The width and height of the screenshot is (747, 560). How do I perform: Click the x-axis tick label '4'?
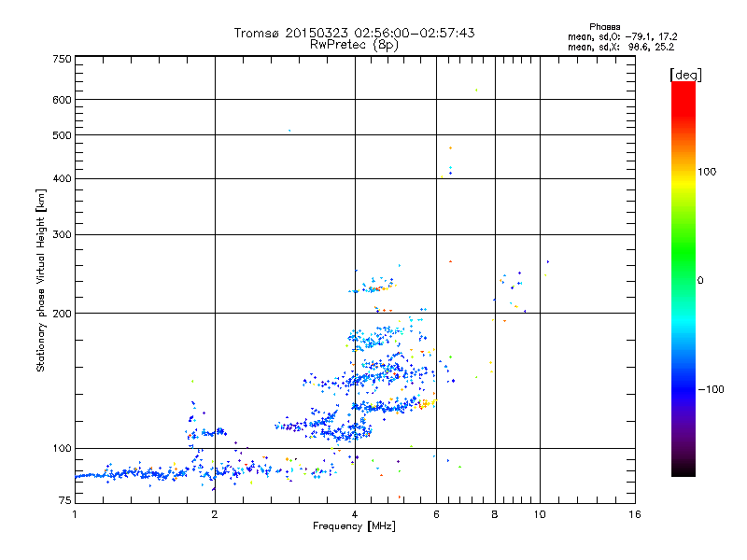(355, 514)
